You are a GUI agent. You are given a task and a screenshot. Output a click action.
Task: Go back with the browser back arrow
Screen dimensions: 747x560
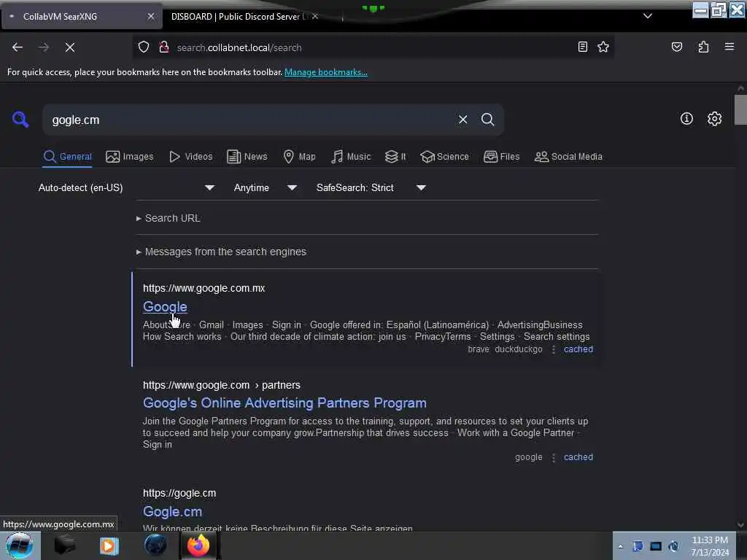[x=18, y=47]
